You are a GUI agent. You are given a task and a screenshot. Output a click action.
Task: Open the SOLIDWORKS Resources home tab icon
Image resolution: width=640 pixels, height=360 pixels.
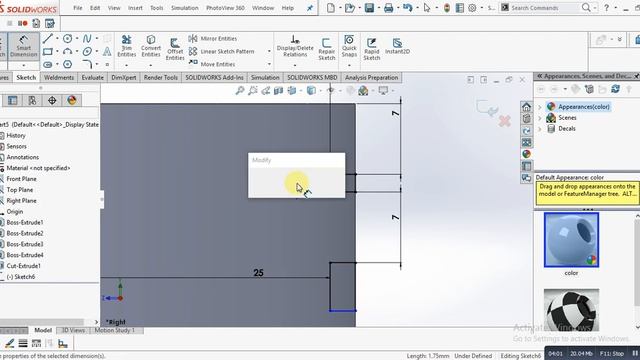click(527, 107)
